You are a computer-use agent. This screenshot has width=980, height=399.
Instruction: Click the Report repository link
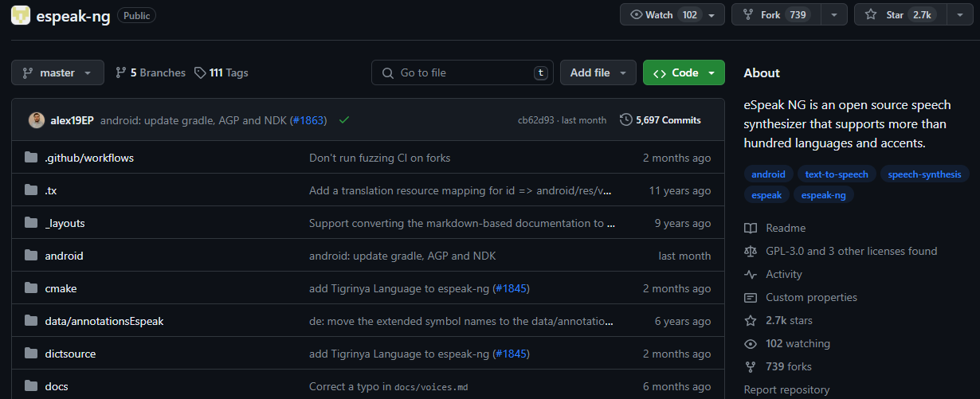pos(786,390)
